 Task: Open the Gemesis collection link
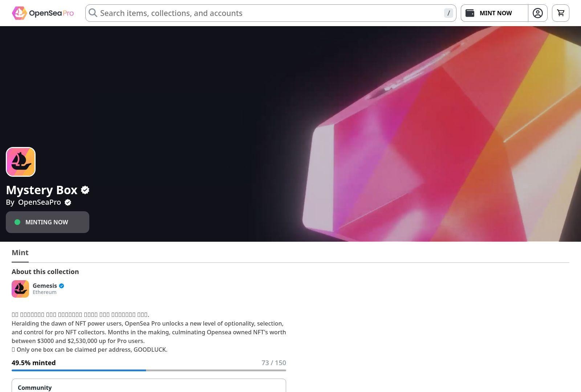[x=45, y=286]
